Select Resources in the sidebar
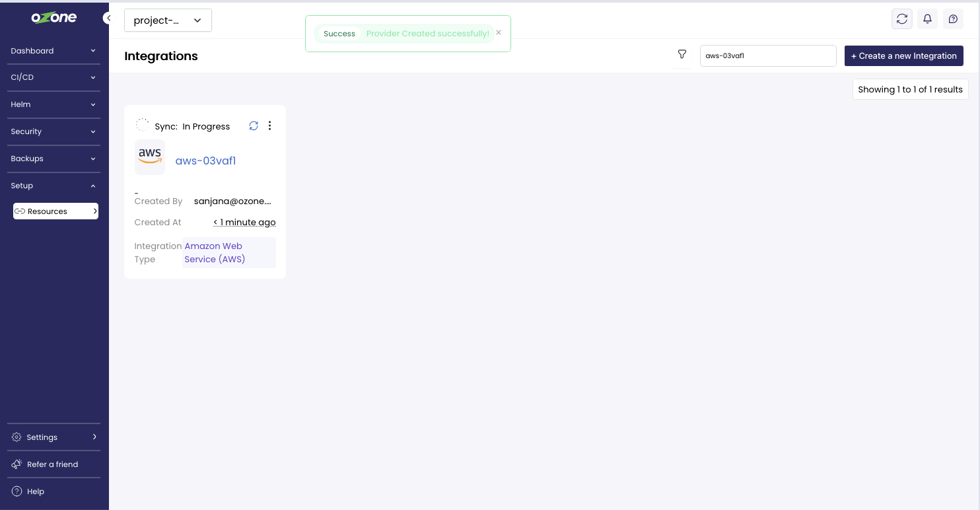 click(55, 211)
